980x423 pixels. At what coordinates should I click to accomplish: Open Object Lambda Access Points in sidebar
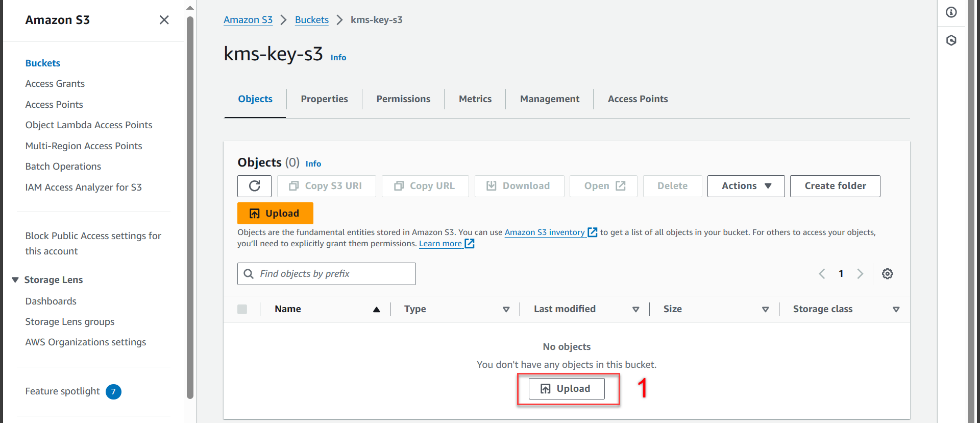(x=89, y=125)
